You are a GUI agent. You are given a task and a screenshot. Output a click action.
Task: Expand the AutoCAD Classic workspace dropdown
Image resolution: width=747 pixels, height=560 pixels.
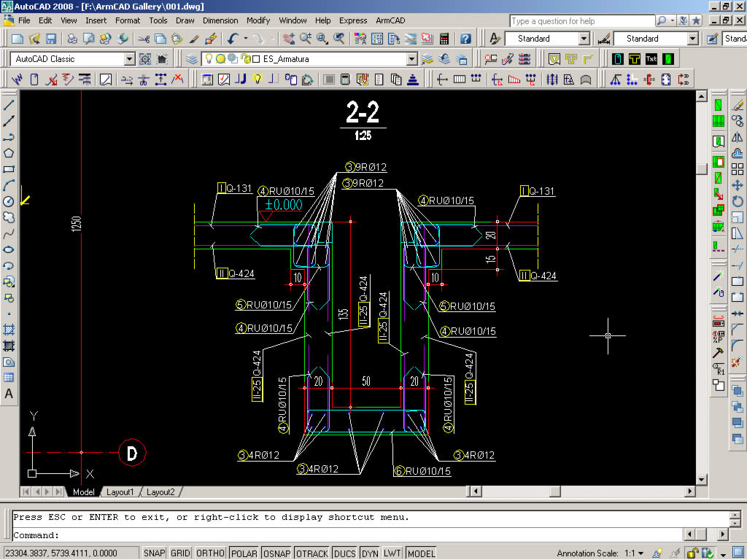pyautogui.click(x=130, y=59)
